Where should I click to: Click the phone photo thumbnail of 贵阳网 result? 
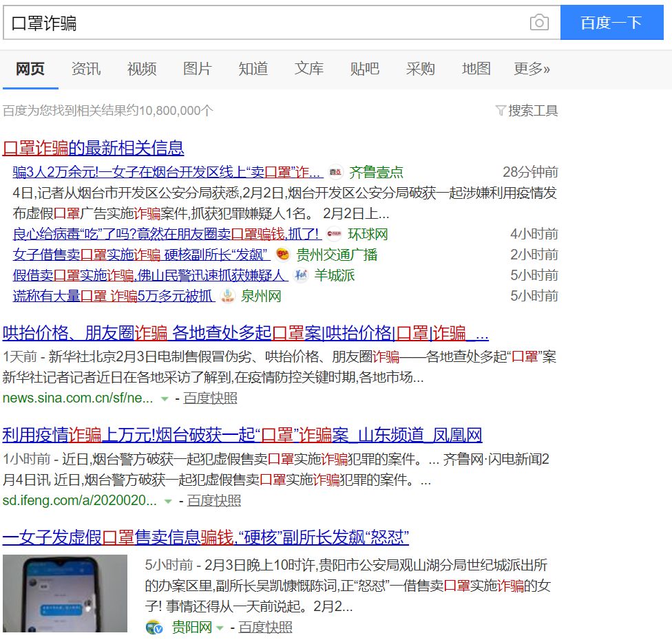[65, 594]
